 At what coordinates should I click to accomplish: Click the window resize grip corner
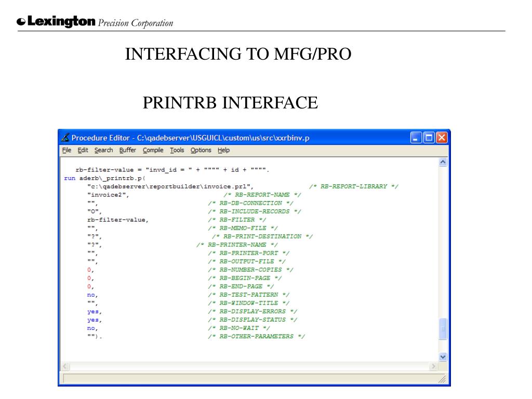coord(442,379)
